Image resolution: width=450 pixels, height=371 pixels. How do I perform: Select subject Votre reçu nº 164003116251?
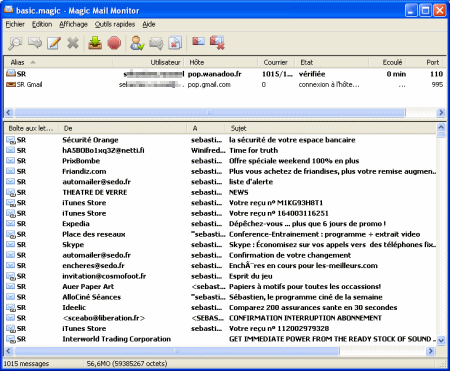tap(279, 213)
